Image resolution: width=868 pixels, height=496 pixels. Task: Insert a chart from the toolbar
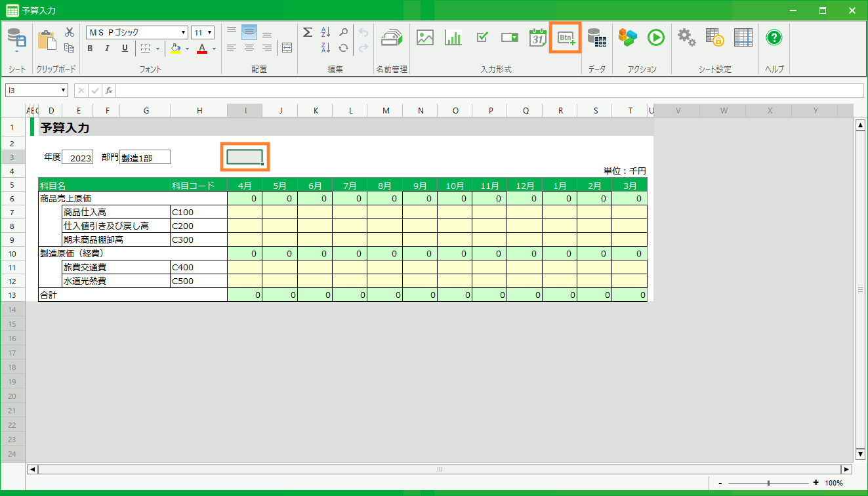click(453, 37)
